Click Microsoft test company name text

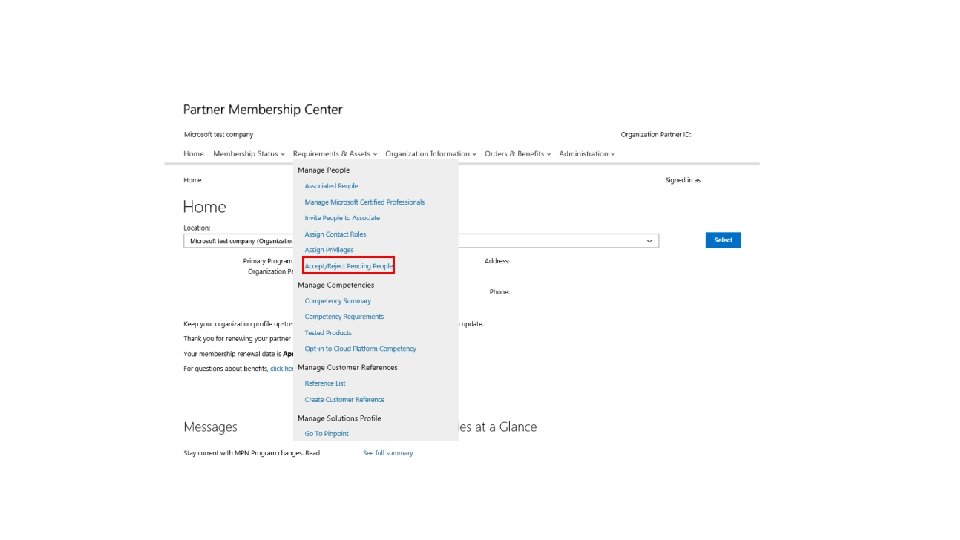tap(219, 135)
